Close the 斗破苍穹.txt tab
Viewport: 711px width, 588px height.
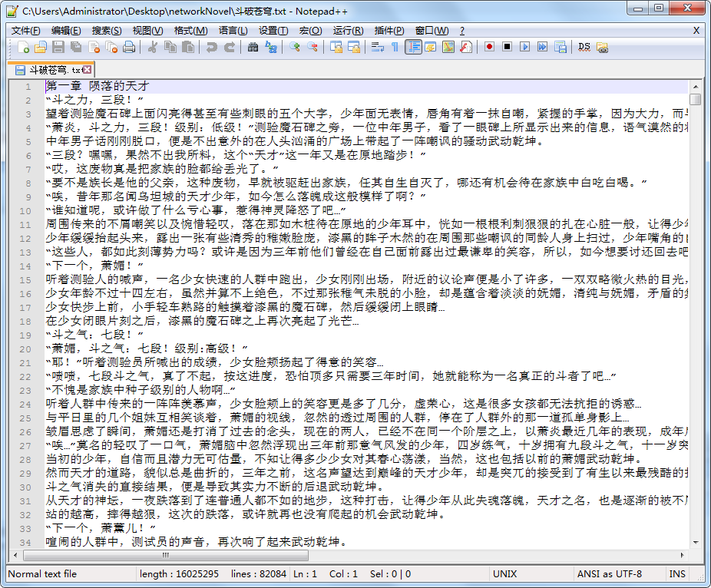(x=87, y=70)
